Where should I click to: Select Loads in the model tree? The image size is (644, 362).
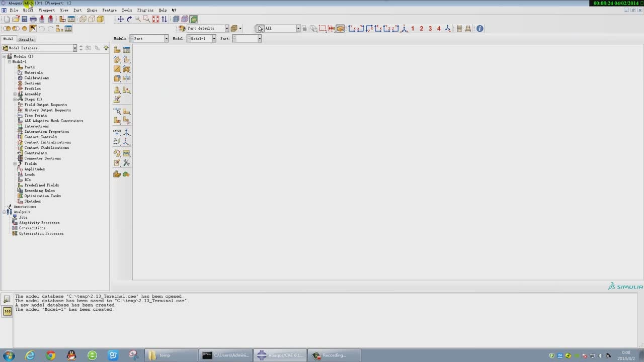coord(30,174)
